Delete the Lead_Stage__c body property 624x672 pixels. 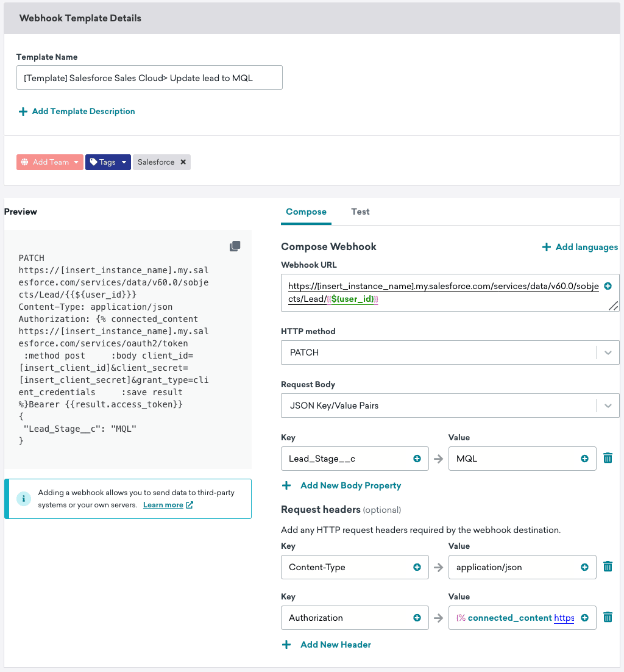(608, 458)
